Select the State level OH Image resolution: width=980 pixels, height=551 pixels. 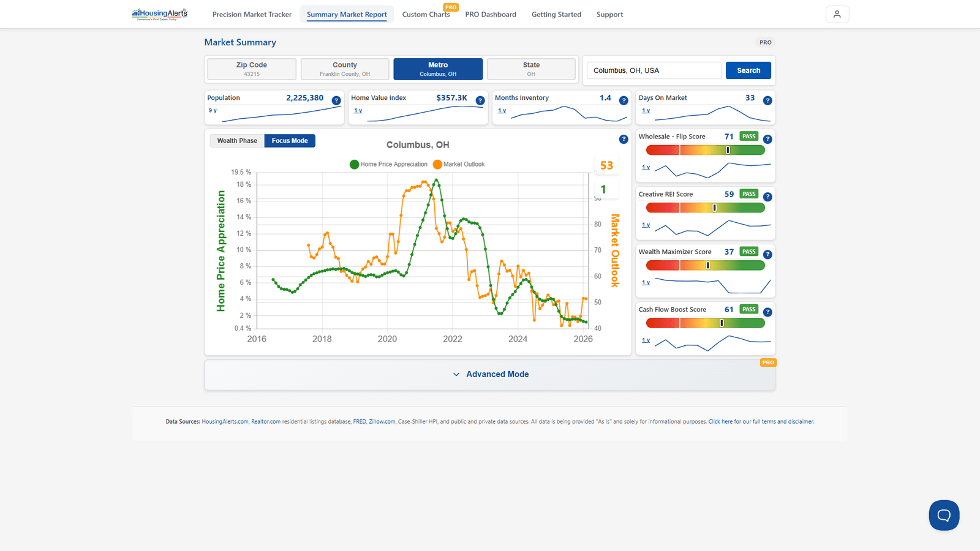531,69
